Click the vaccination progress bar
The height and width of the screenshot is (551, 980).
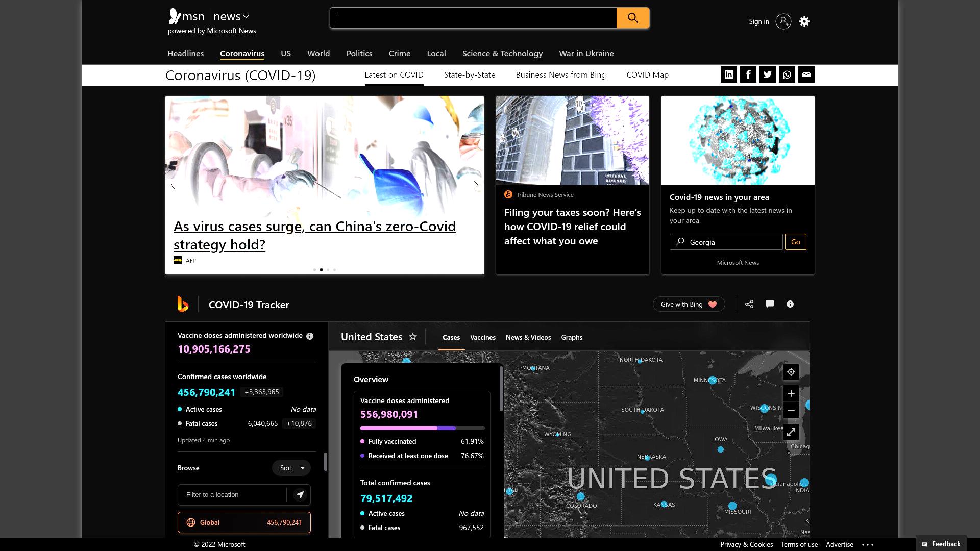422,428
